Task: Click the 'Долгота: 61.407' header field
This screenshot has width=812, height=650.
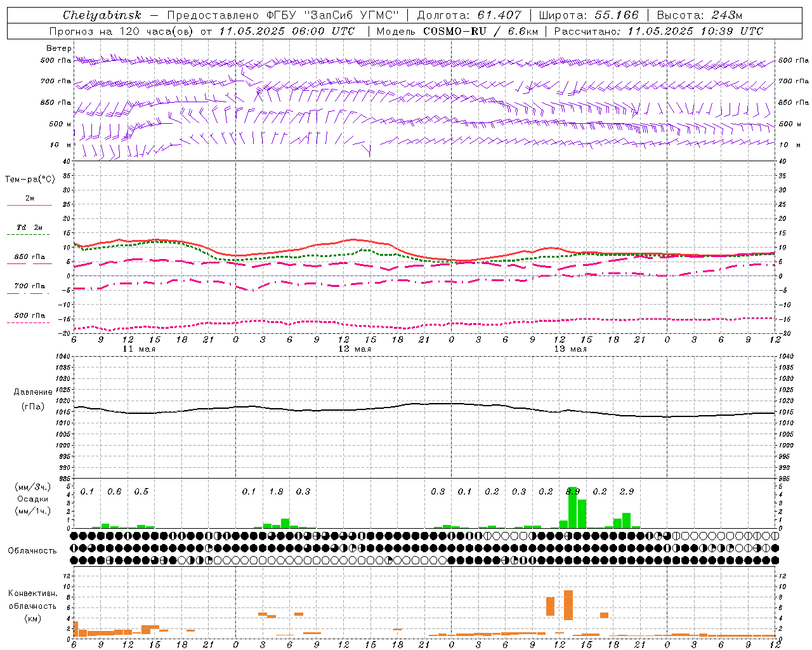Action: click(x=469, y=15)
